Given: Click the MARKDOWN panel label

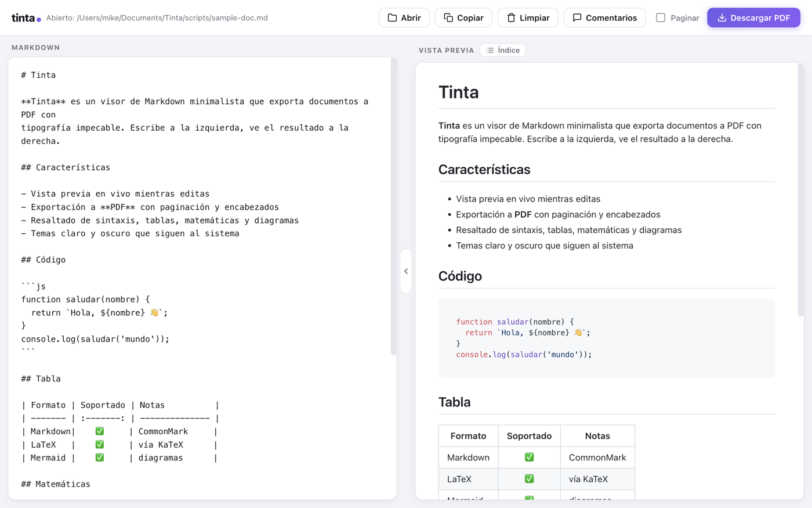Looking at the screenshot, I should pyautogui.click(x=36, y=48).
